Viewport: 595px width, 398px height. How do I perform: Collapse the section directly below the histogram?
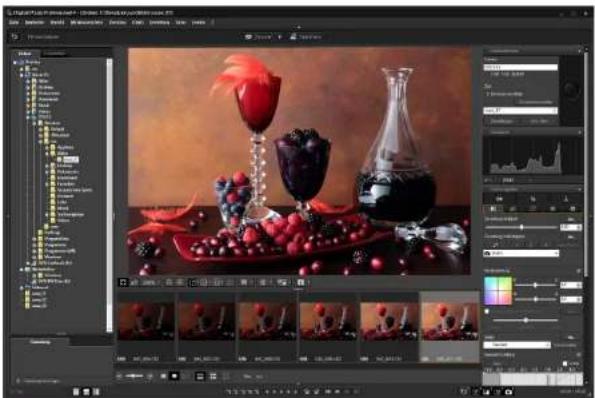coord(579,189)
